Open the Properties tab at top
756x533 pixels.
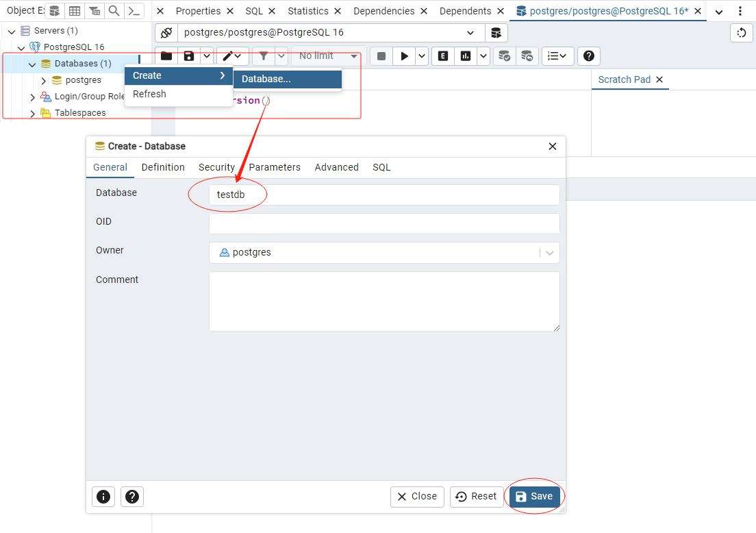pos(198,11)
